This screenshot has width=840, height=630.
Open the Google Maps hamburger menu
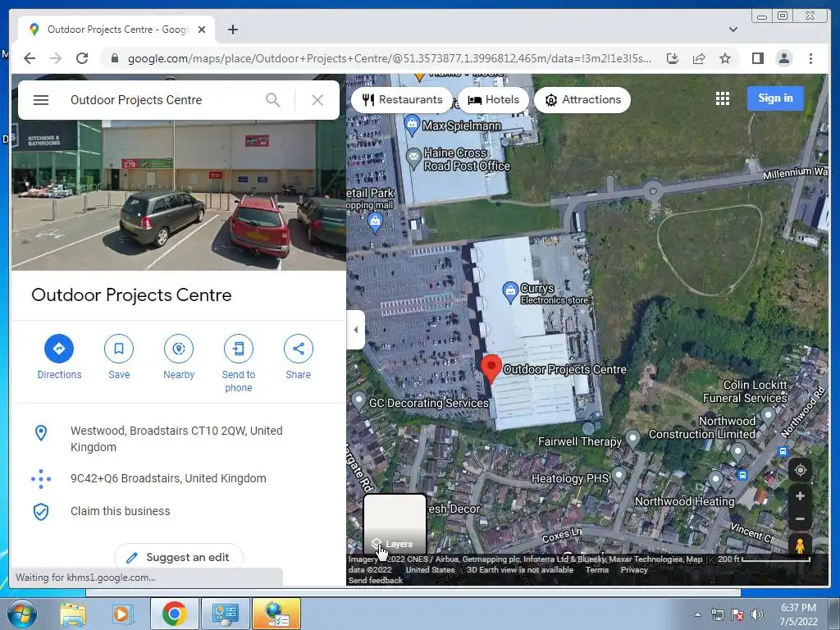tap(41, 100)
